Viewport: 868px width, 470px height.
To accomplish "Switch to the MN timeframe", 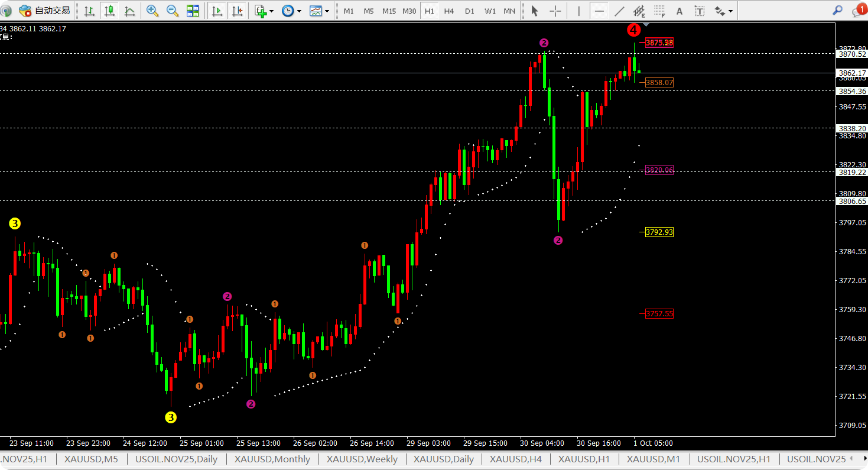I will (x=509, y=11).
